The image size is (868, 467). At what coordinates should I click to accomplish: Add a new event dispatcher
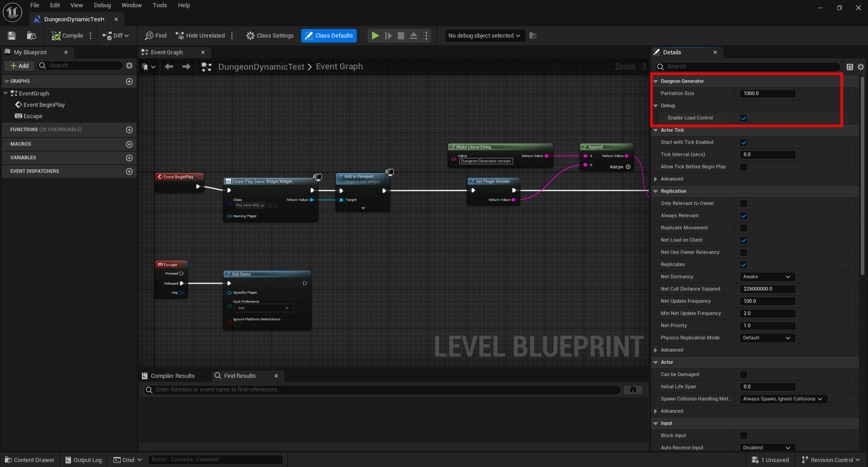129,172
